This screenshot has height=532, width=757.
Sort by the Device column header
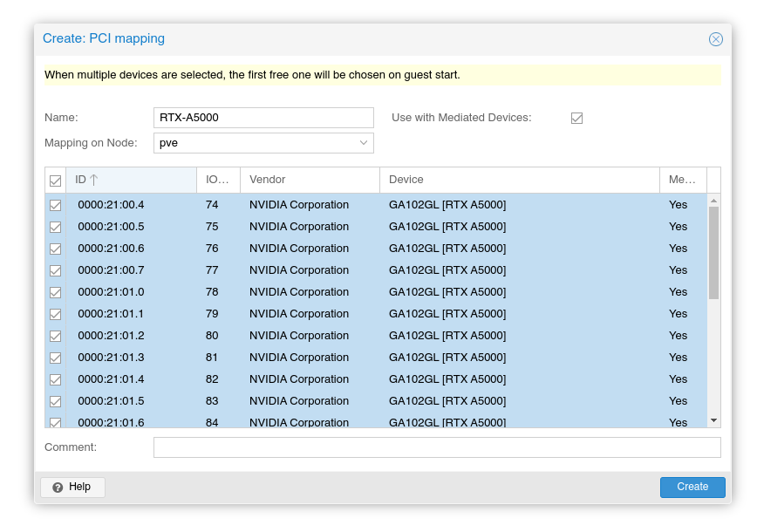pyautogui.click(x=519, y=180)
